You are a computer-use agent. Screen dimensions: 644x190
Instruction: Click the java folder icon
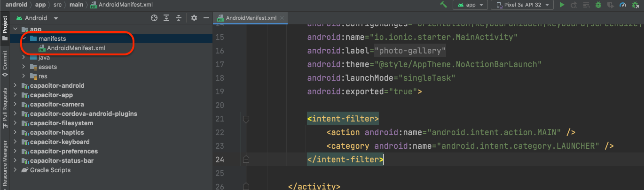click(33, 57)
